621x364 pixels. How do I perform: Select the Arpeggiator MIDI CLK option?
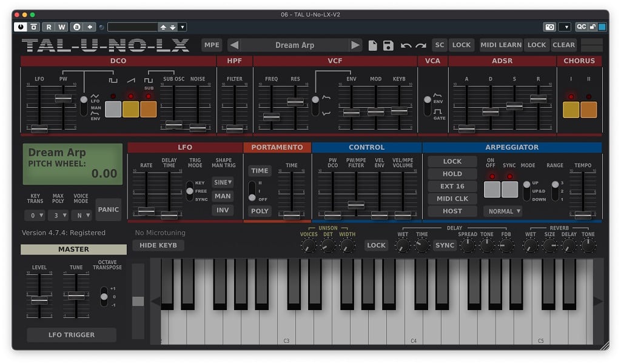452,199
